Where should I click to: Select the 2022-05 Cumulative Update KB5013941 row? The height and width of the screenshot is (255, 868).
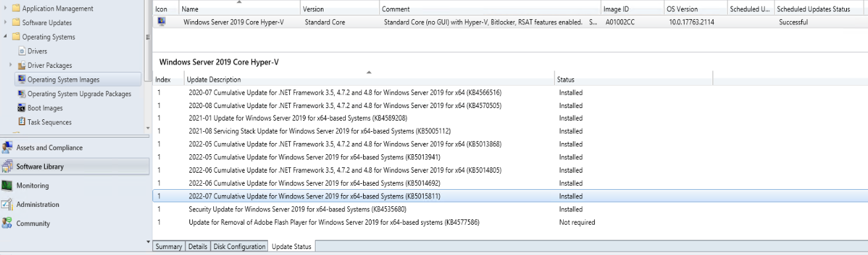510,157
